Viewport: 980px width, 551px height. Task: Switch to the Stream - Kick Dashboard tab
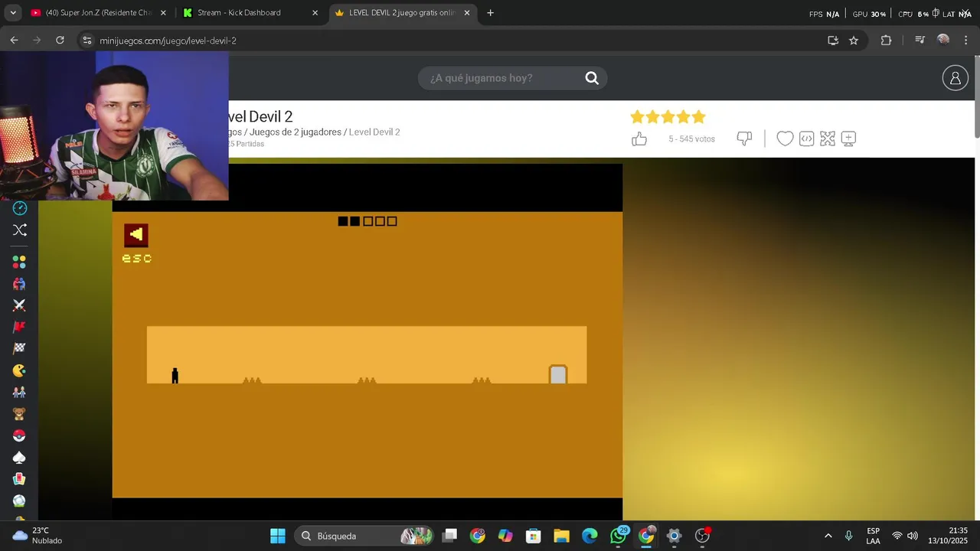250,13
